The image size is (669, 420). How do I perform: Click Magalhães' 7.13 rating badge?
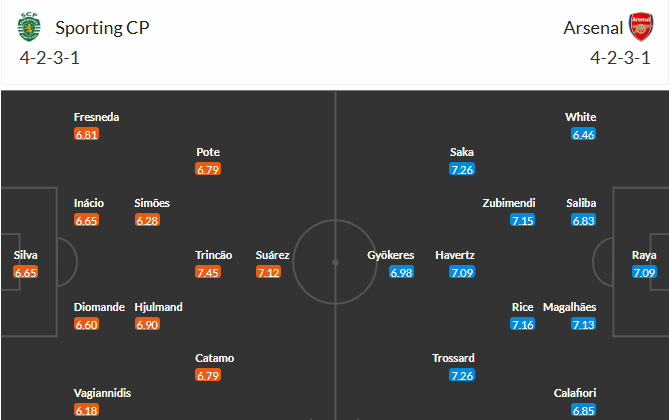(x=584, y=324)
